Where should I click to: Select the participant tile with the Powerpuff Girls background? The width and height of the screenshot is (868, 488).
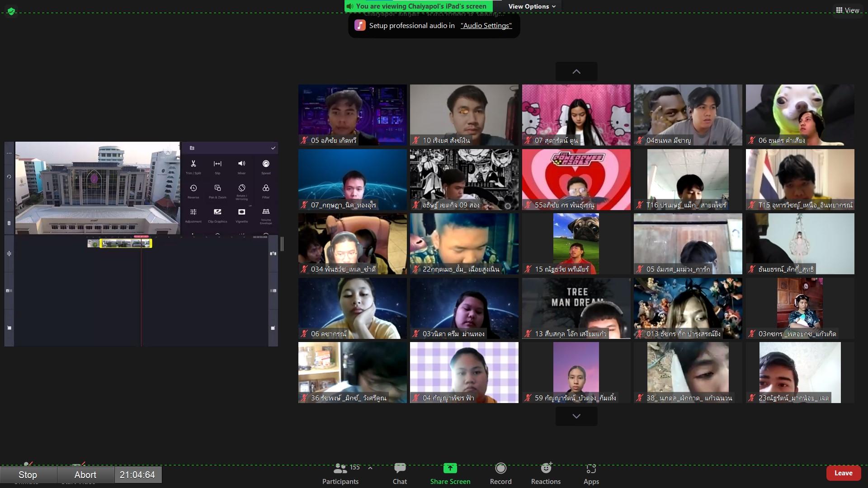[576, 179]
